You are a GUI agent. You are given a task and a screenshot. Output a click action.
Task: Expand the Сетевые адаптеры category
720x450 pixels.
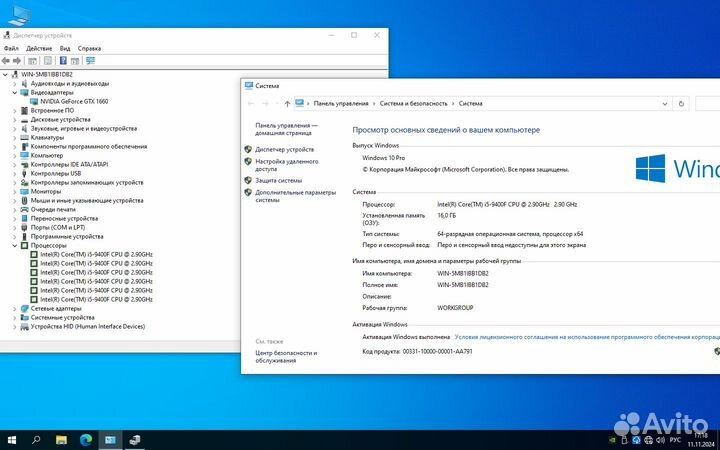click(15, 309)
